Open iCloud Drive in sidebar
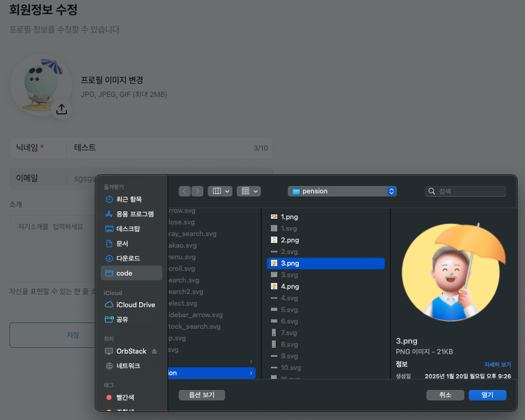The image size is (525, 420). tap(131, 305)
